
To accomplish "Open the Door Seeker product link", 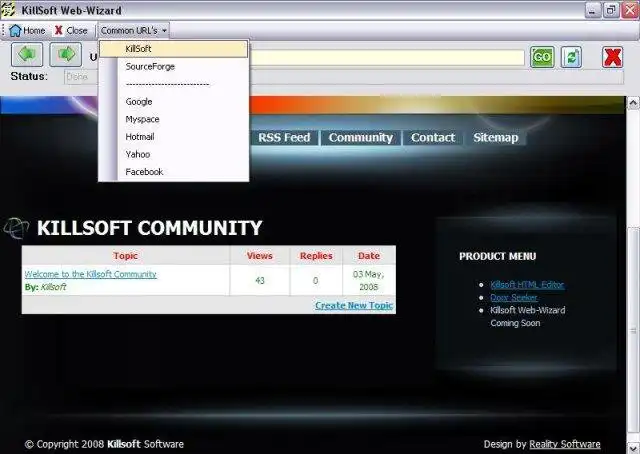I will (x=513, y=298).
